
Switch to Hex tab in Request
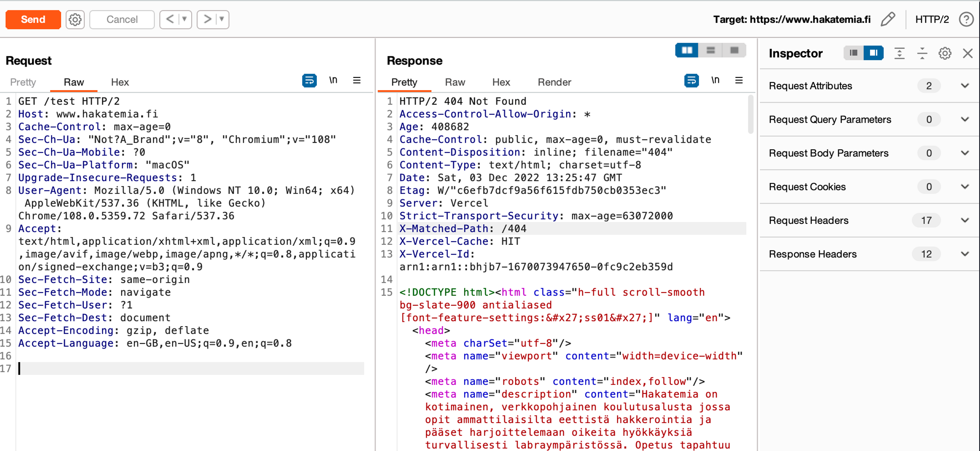pos(120,82)
